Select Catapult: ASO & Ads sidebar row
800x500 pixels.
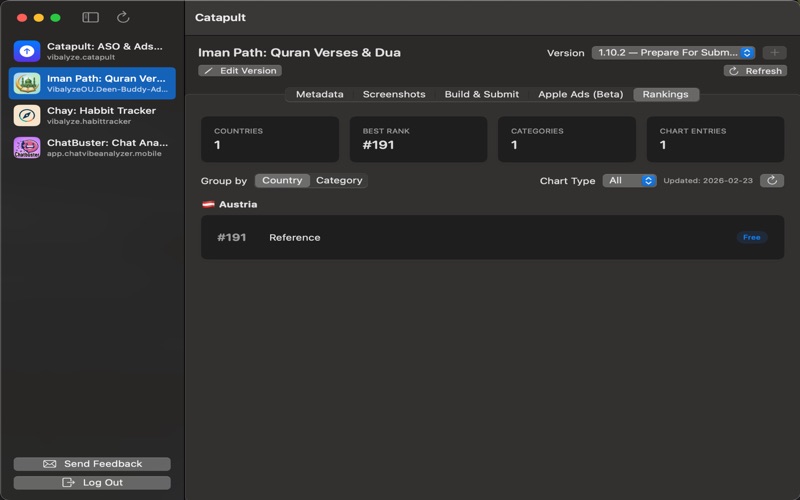(92, 51)
